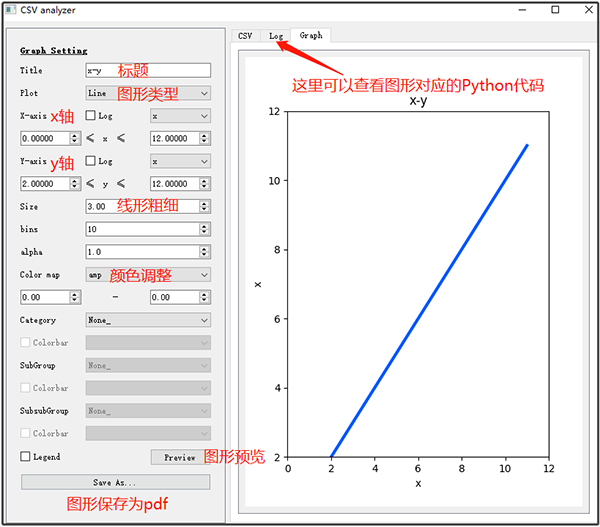Step the Y-axis maximum spinner arrows
600x527 pixels.
tap(204, 184)
